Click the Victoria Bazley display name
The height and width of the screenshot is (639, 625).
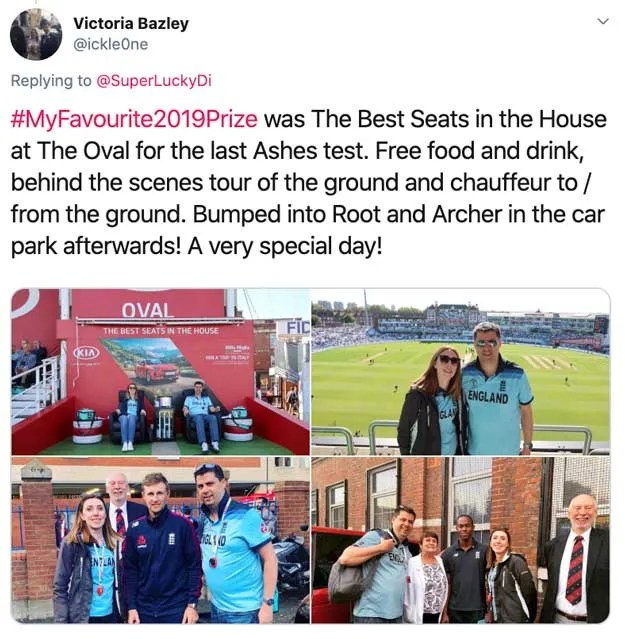click(x=131, y=23)
